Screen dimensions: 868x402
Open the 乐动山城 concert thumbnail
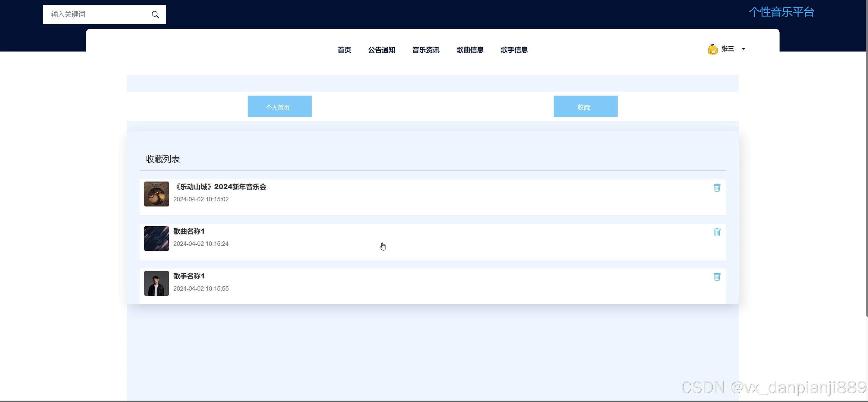click(156, 194)
